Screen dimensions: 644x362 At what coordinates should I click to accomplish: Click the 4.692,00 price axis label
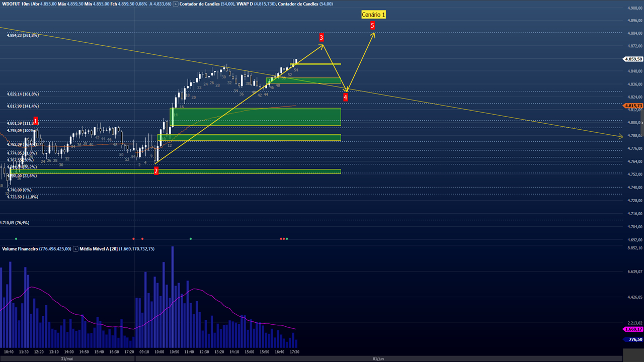pyautogui.click(x=635, y=240)
